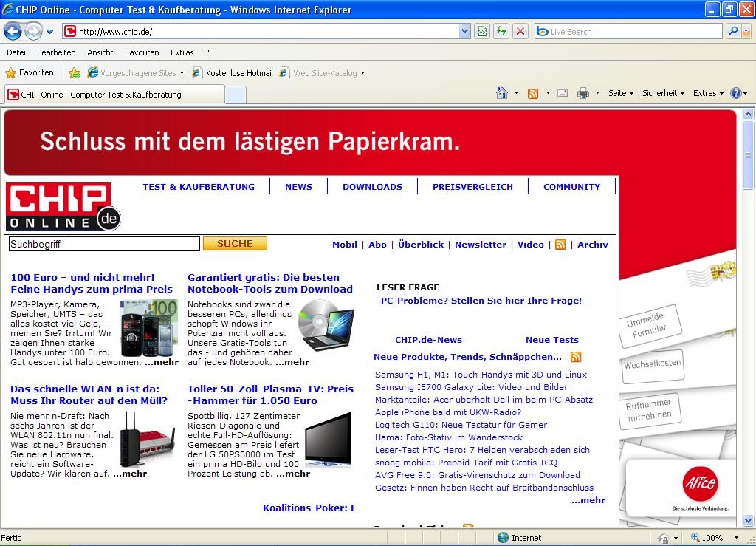Click the CHIP Online logo

point(63,206)
